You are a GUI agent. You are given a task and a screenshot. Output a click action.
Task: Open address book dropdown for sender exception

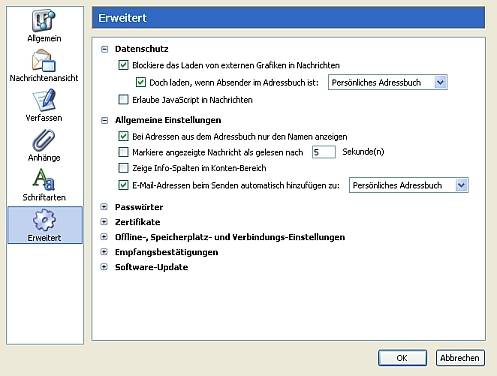(x=388, y=82)
